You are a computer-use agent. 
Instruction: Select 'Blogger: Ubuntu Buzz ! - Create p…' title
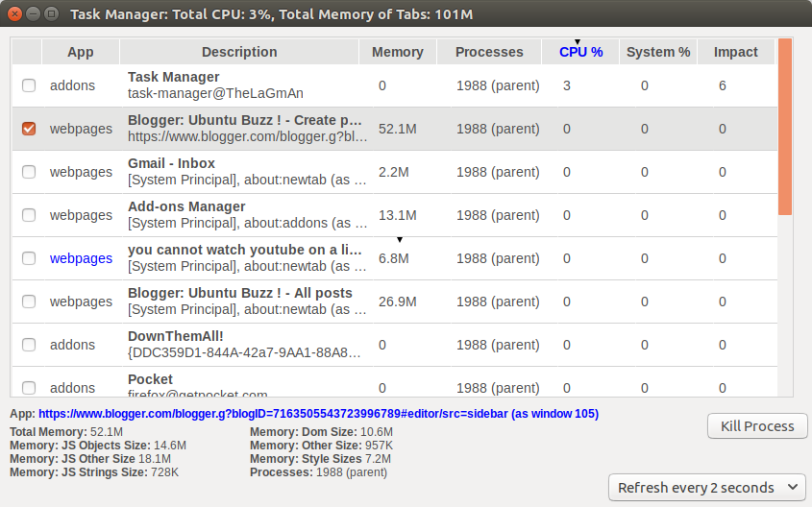(x=244, y=120)
